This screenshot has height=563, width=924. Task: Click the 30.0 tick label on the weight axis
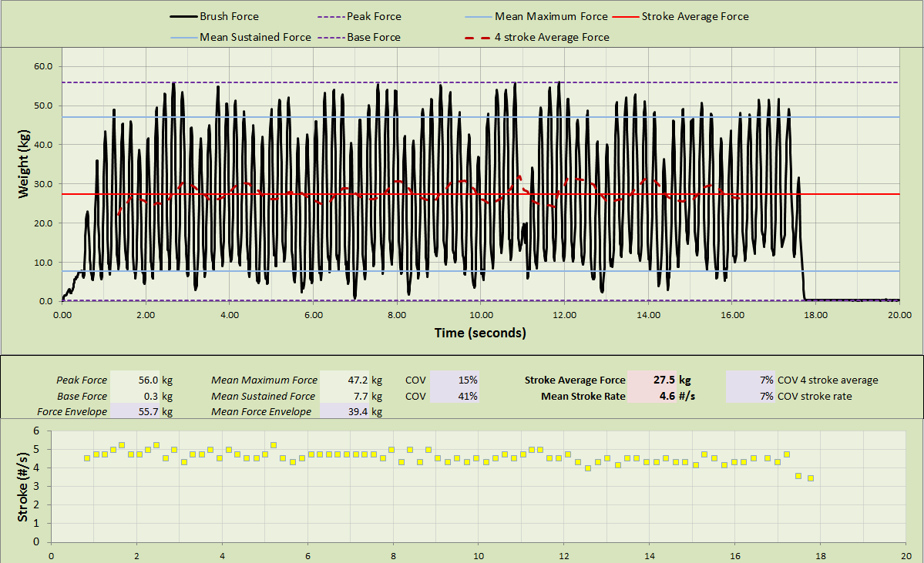click(x=43, y=184)
